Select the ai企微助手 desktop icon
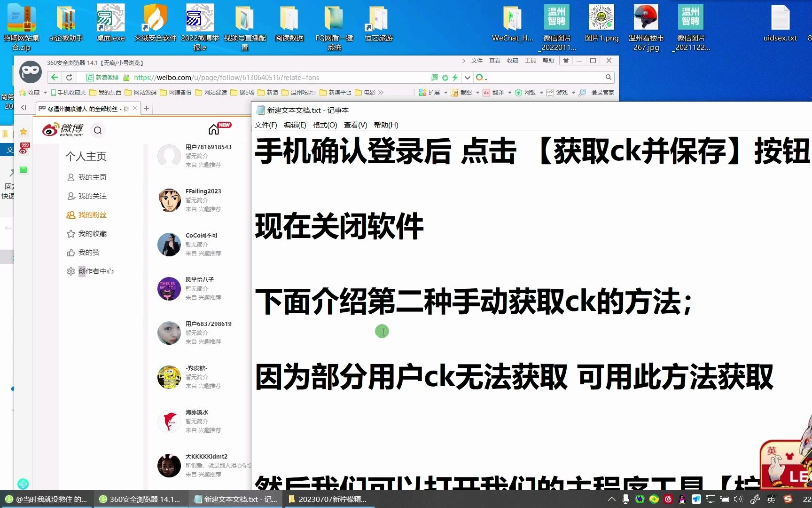 coord(66,23)
